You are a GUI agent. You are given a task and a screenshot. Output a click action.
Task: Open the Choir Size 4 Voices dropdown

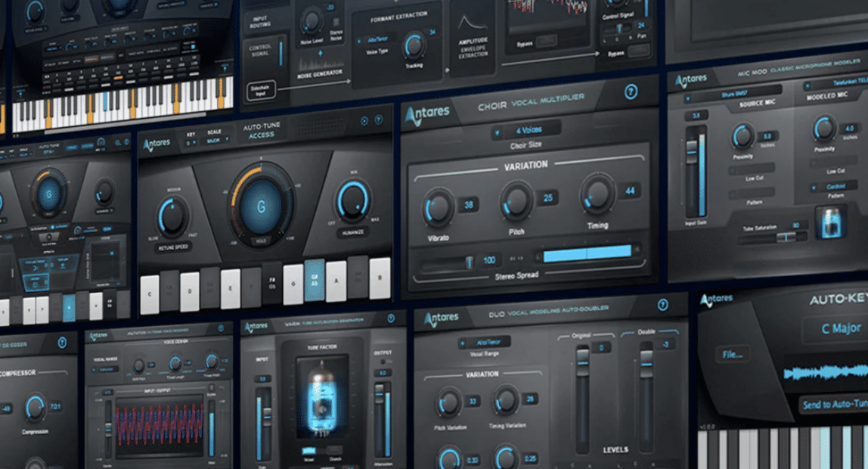[x=525, y=131]
